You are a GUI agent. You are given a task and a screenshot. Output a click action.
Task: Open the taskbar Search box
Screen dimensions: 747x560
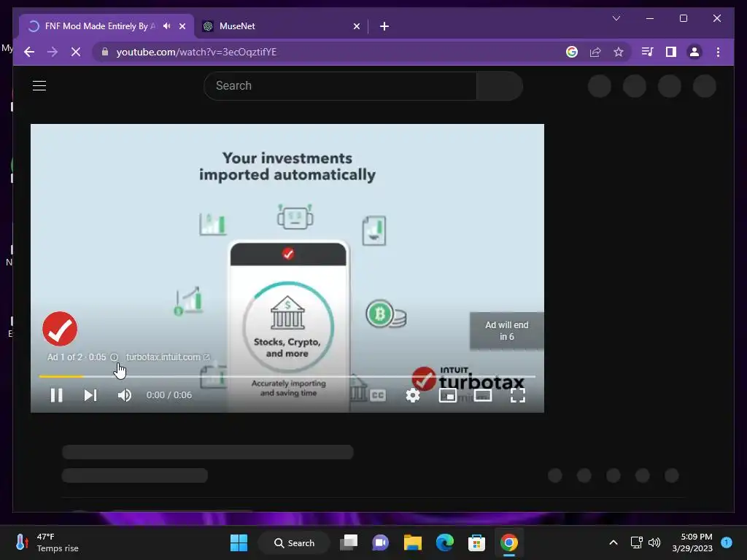coord(294,542)
